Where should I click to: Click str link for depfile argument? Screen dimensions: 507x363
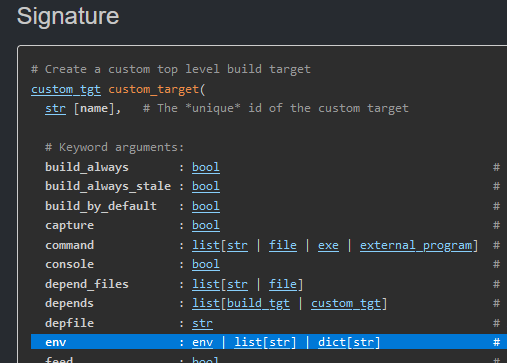[x=202, y=323]
